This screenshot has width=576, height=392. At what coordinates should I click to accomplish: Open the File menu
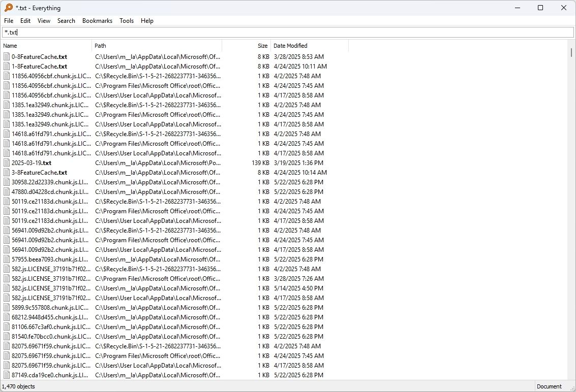click(x=9, y=21)
